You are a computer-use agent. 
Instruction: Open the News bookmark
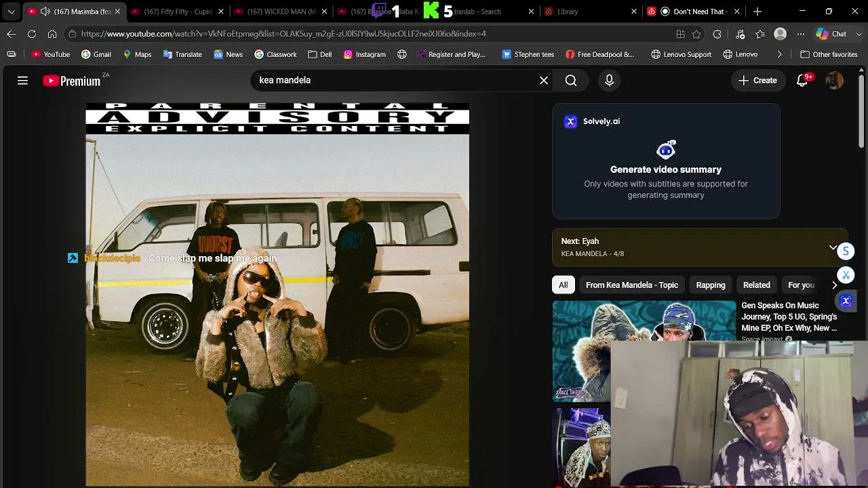(228, 54)
